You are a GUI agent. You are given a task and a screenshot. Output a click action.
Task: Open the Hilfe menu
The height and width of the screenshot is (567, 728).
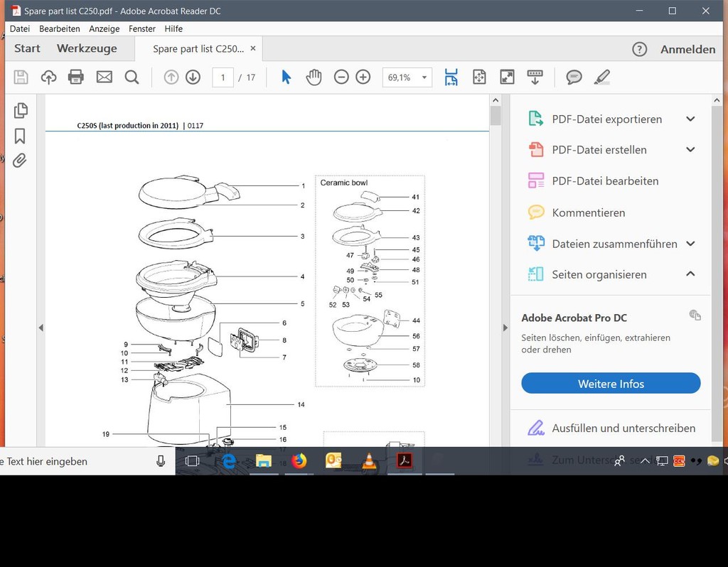[173, 28]
